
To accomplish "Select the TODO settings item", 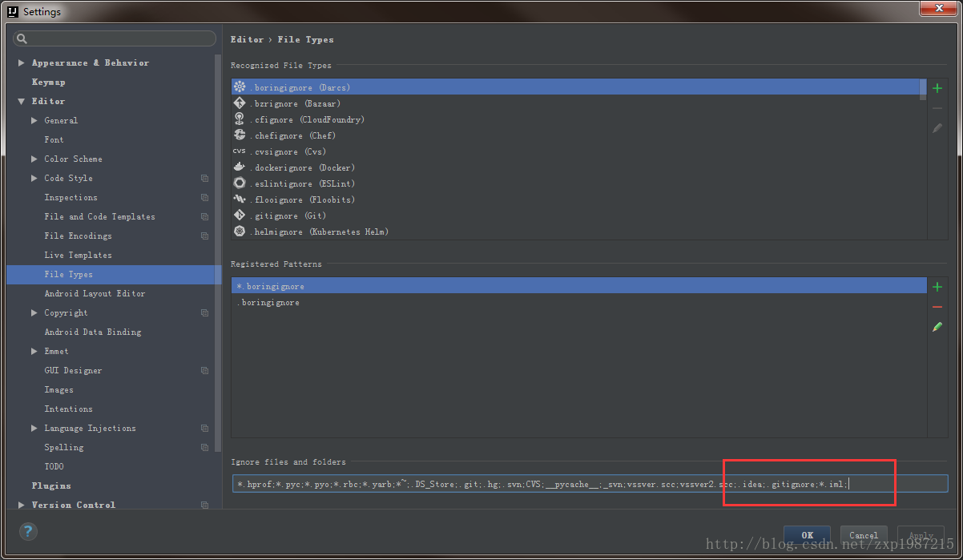I will point(54,466).
